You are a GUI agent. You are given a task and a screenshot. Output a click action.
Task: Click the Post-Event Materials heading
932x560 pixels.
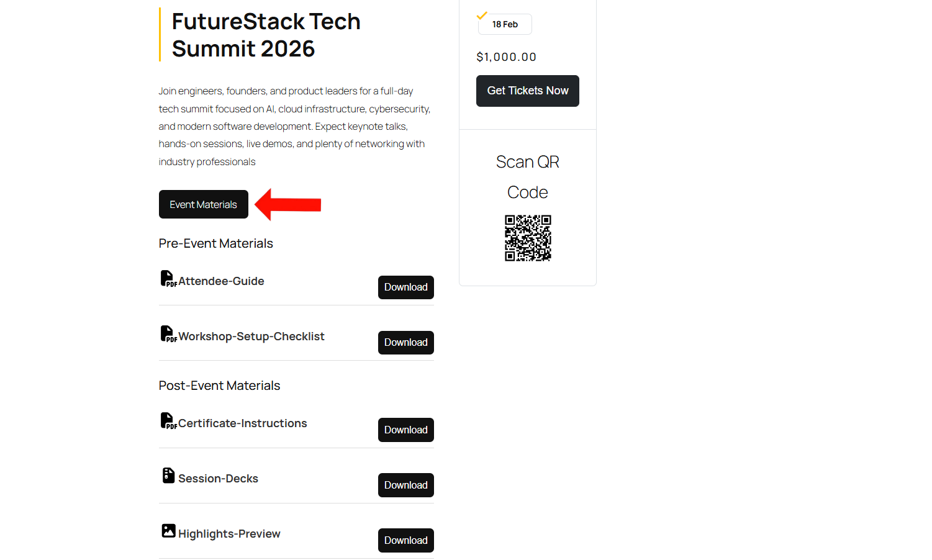[219, 386]
